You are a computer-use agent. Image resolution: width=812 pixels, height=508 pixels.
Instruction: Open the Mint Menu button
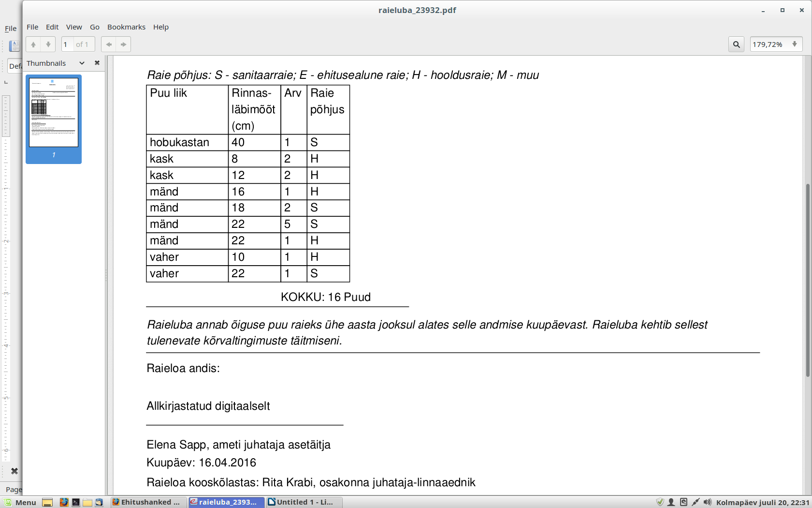(20, 502)
